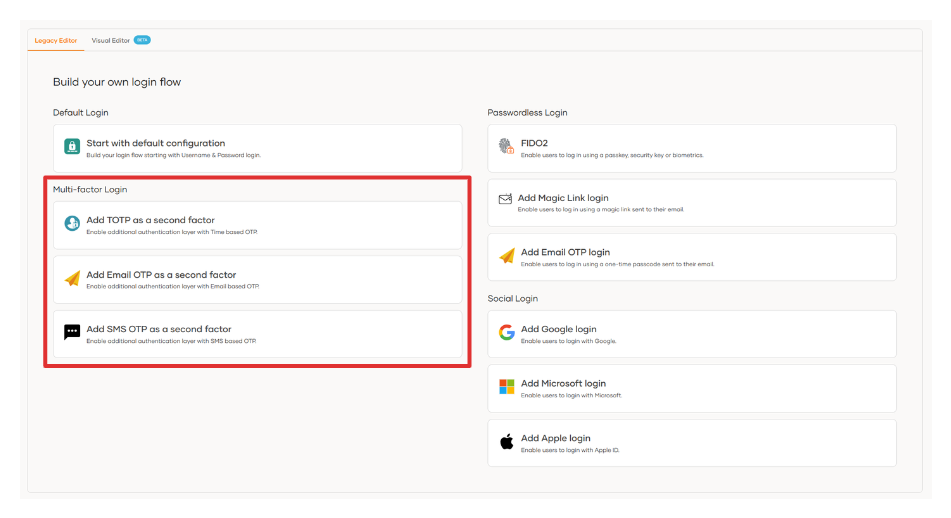Click the TOTP second factor icon
The width and height of the screenshot is (951, 518).
click(72, 223)
